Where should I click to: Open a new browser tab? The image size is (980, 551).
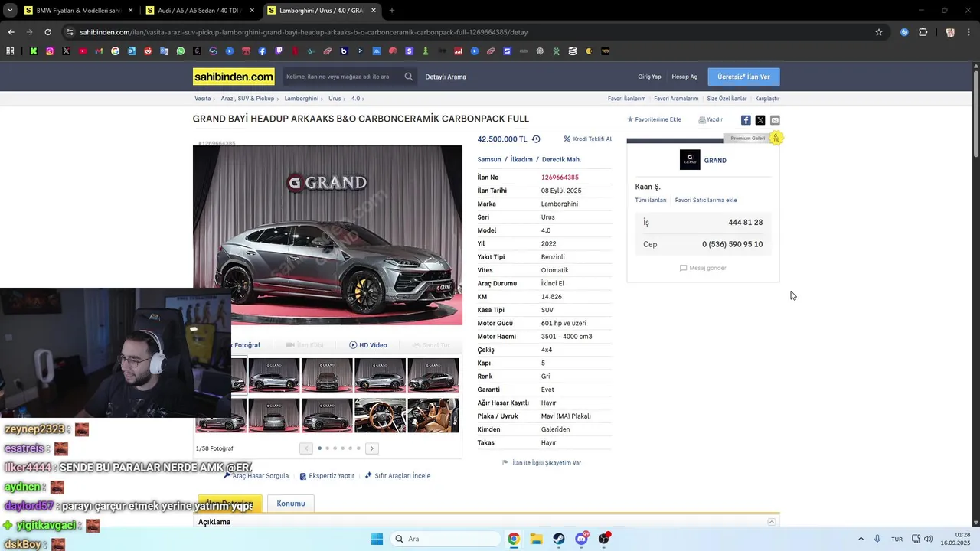(392, 11)
